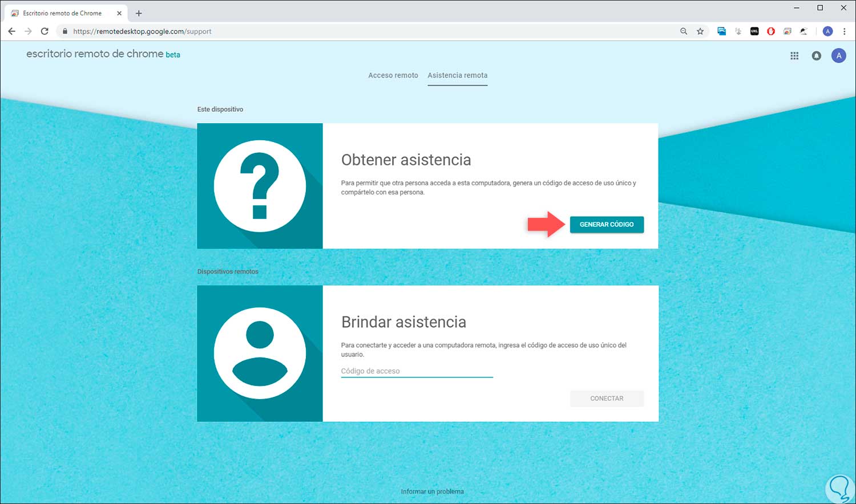
Task: Open the Google apps grid
Action: [x=794, y=56]
